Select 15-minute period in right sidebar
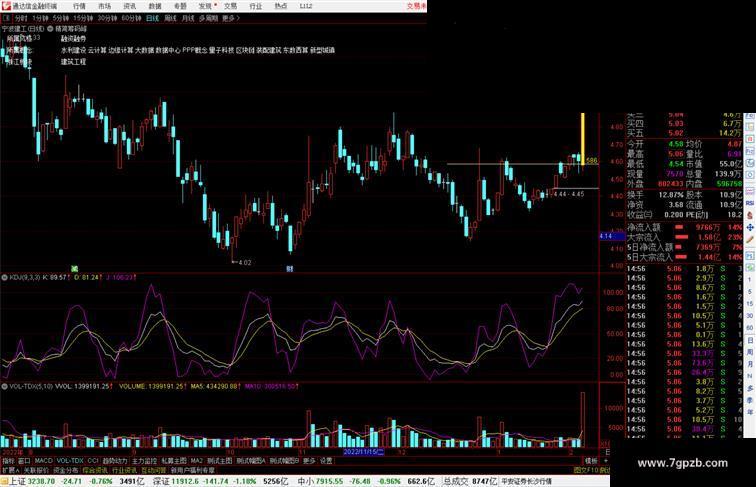The width and height of the screenshot is (756, 487). click(x=750, y=304)
